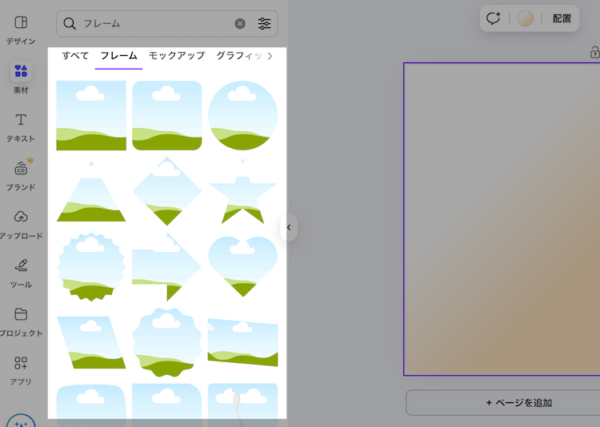600x427 pixels.
Task: Choose the heart frame
Action: tap(243, 267)
